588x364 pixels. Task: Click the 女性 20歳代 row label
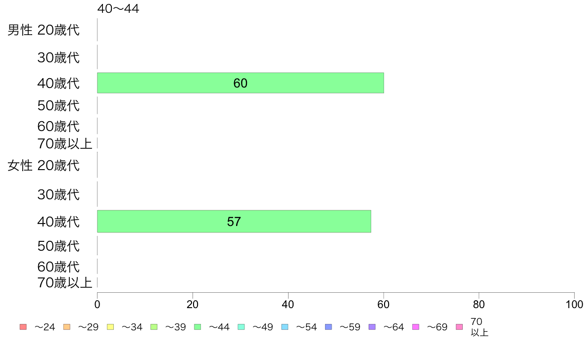pyautogui.click(x=44, y=165)
